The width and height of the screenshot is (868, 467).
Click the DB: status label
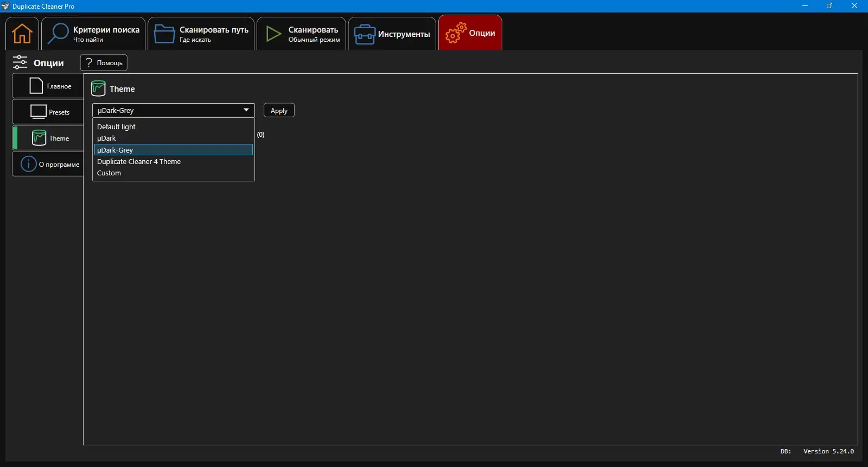pyautogui.click(x=786, y=451)
